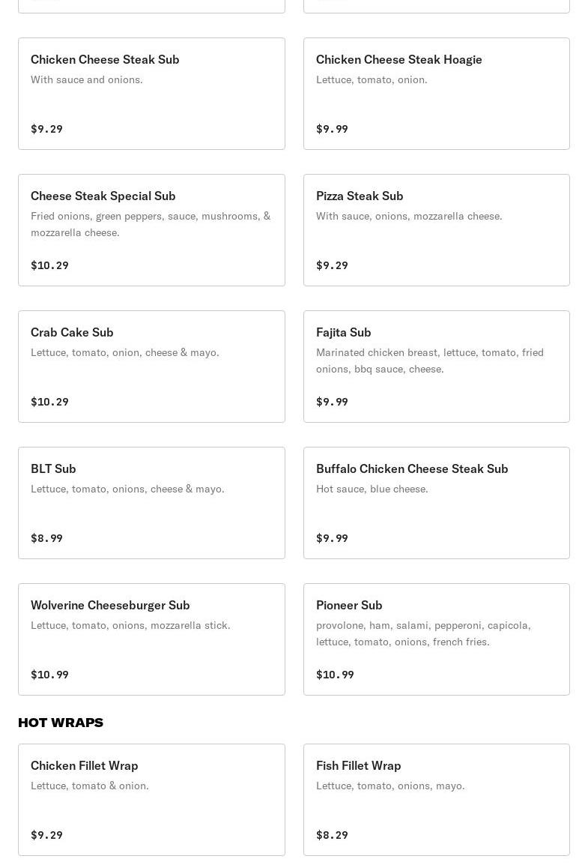This screenshot has height=868, width=588.
Task: Select the Fish Fillet Wrap card
Action: pos(437,800)
